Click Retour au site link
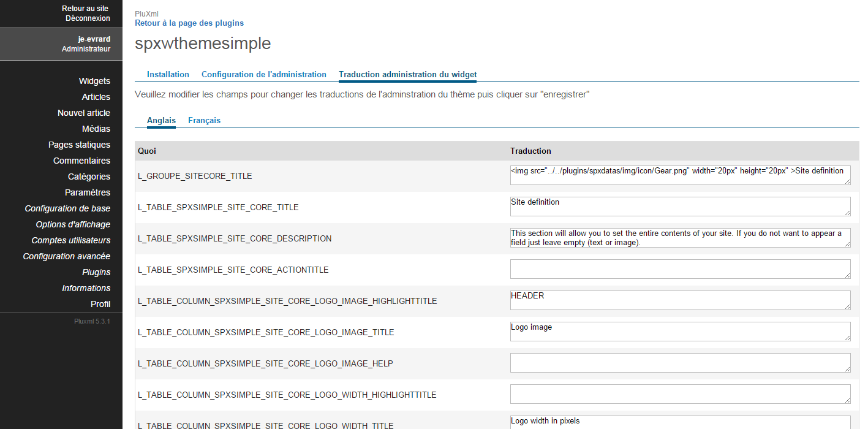The width and height of the screenshot is (868, 429). tap(86, 9)
